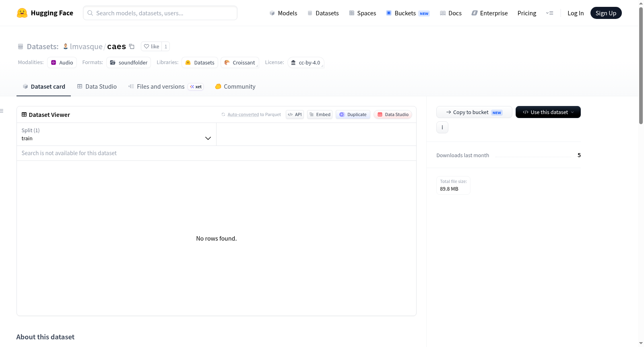Click the API button in Dataset Viewer
The width and height of the screenshot is (644, 347).
click(x=295, y=114)
